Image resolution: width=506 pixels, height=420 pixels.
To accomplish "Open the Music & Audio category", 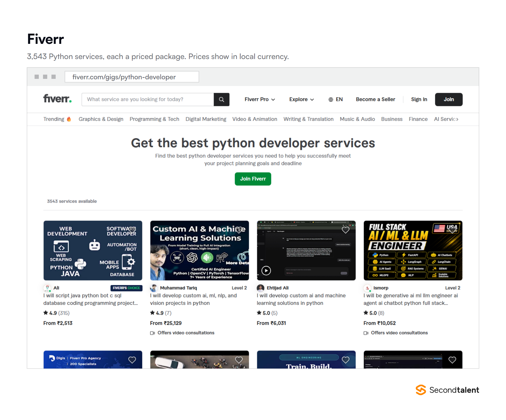I will [357, 119].
